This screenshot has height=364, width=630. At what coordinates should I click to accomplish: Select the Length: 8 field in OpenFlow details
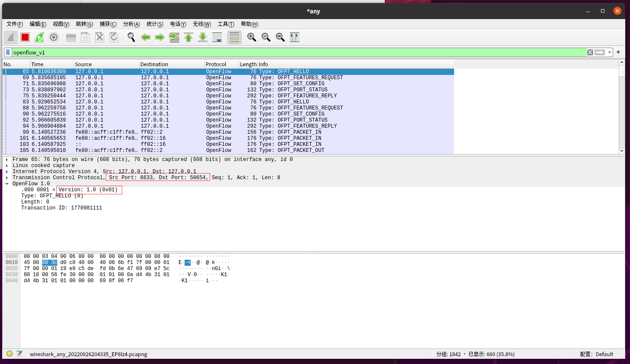[35, 202]
